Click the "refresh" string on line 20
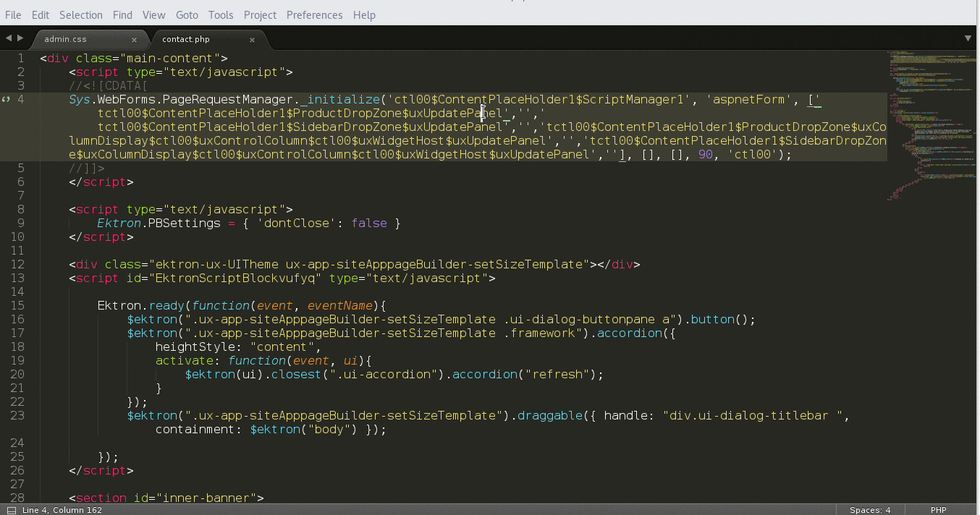The height and width of the screenshot is (515, 980). (x=557, y=375)
